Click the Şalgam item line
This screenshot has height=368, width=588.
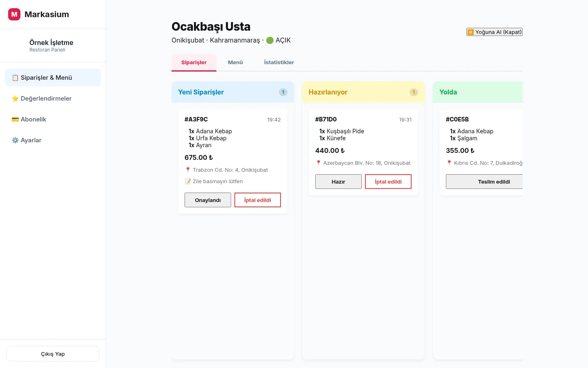click(x=463, y=138)
